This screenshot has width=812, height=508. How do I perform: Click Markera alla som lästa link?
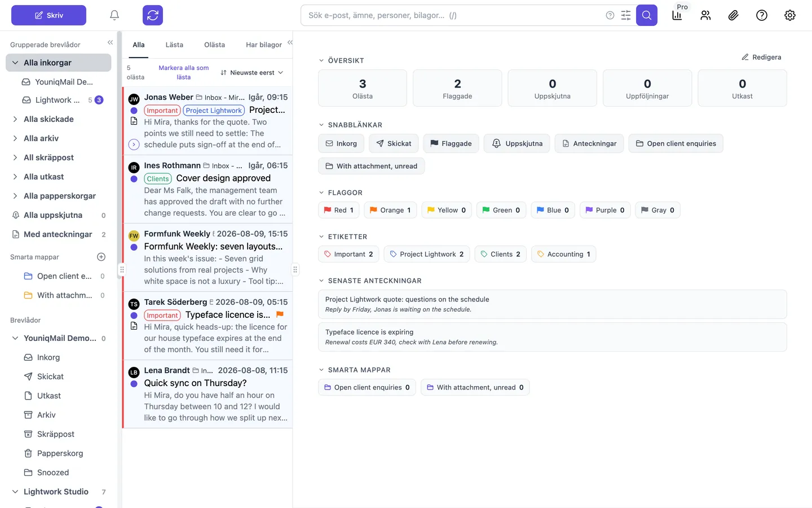pyautogui.click(x=184, y=72)
